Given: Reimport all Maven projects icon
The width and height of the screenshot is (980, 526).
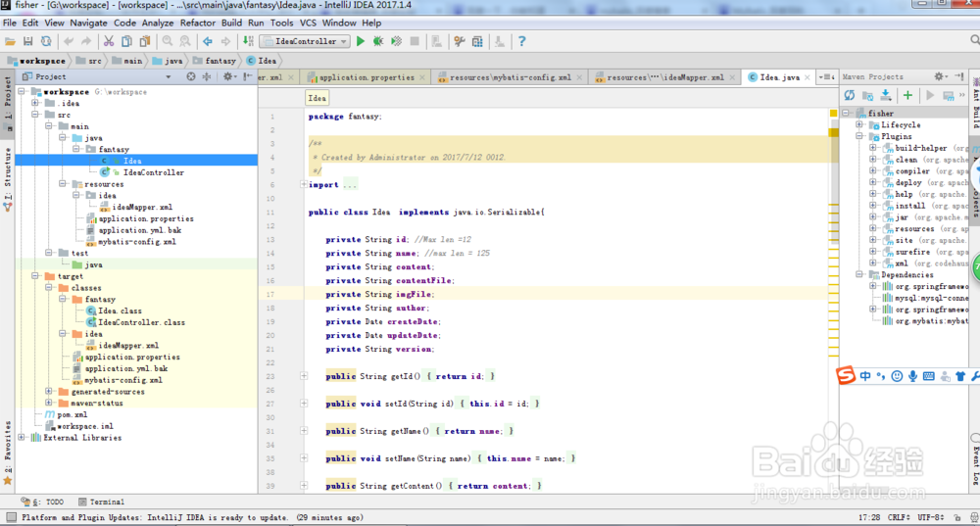Looking at the screenshot, I should [x=850, y=96].
